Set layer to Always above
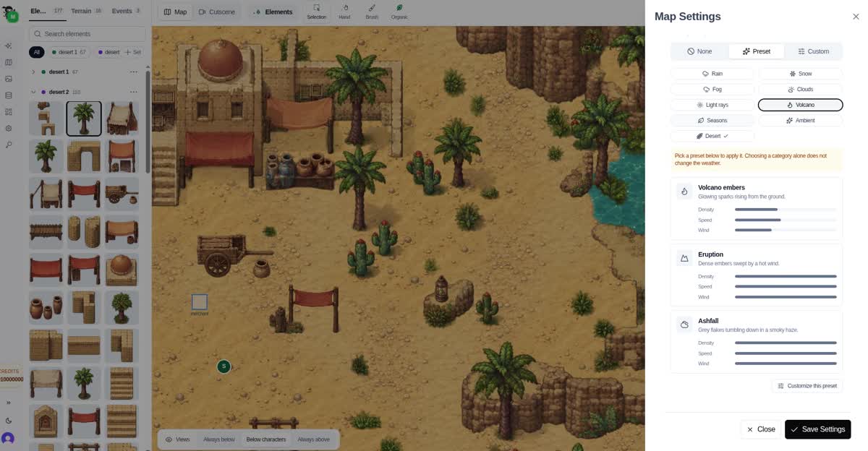 coord(313,439)
